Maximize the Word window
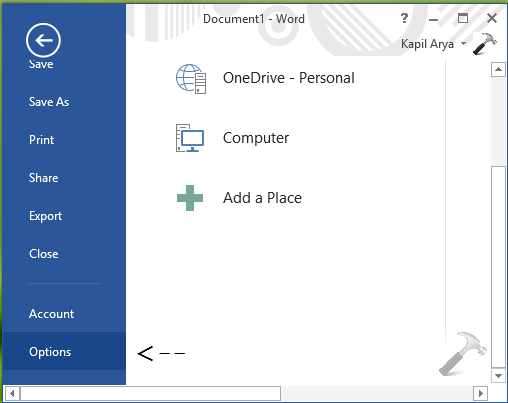 [463, 18]
